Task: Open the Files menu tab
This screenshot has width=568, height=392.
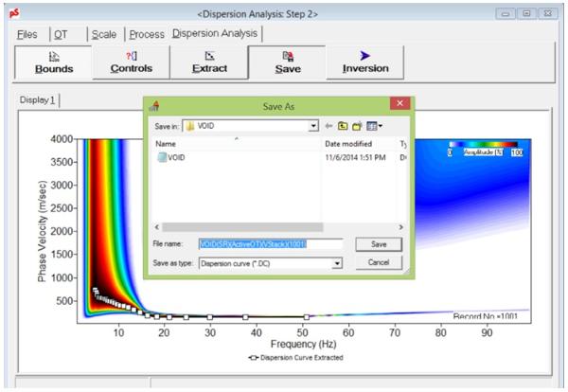Action: click(24, 34)
